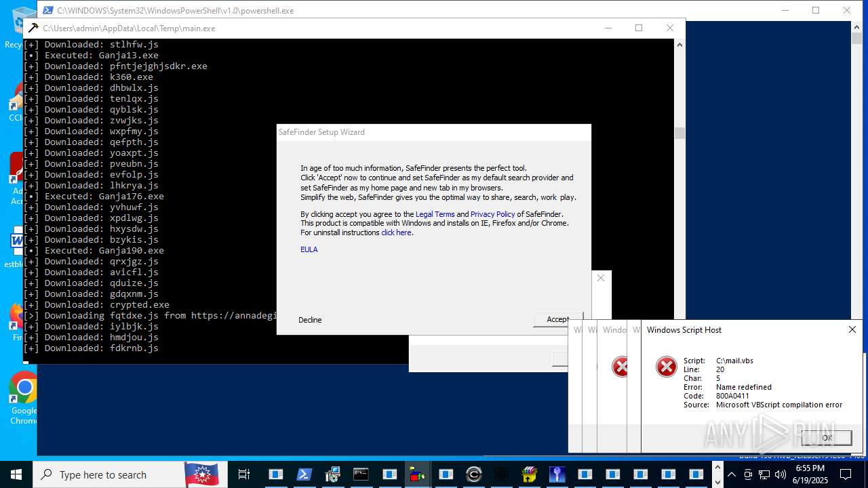Open the EULA link in SafeFinder wizard
868x488 pixels.
click(309, 249)
